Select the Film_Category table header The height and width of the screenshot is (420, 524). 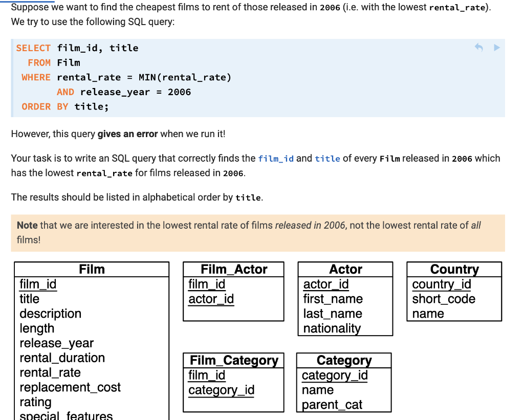coord(233,360)
